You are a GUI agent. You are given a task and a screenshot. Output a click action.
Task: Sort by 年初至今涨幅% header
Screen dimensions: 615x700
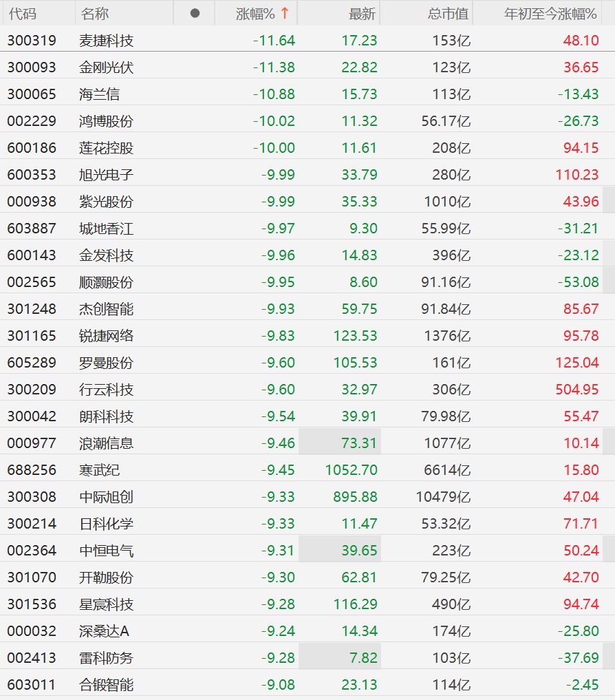[550, 14]
